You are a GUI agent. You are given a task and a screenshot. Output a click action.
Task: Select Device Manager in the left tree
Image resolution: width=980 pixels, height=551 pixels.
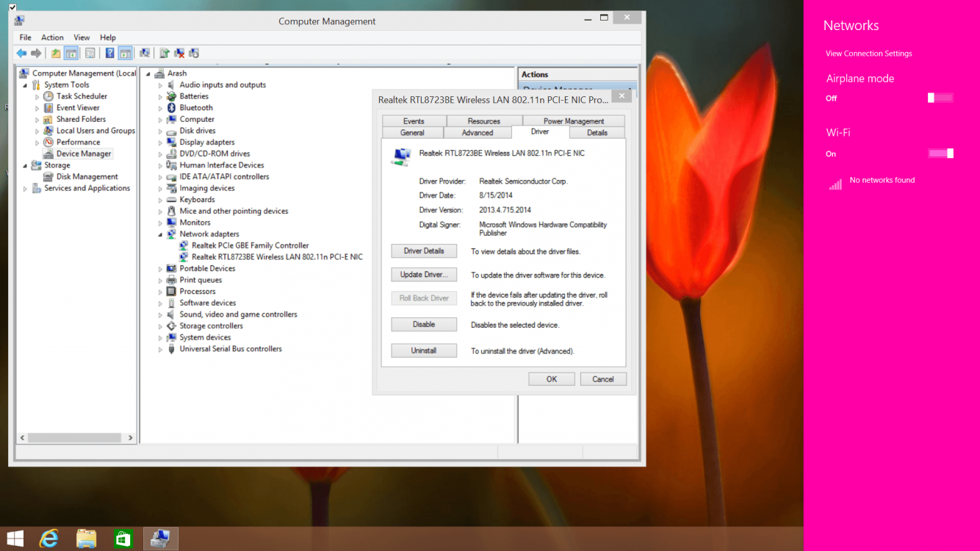[x=84, y=154]
